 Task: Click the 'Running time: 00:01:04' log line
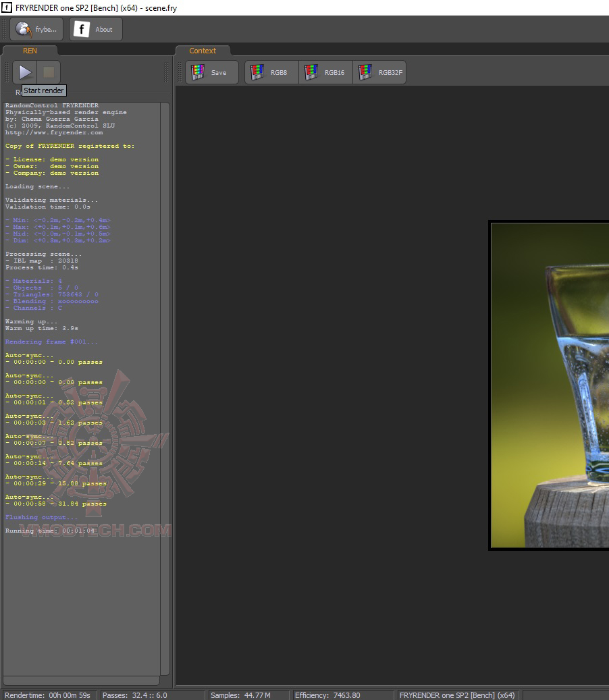click(50, 531)
